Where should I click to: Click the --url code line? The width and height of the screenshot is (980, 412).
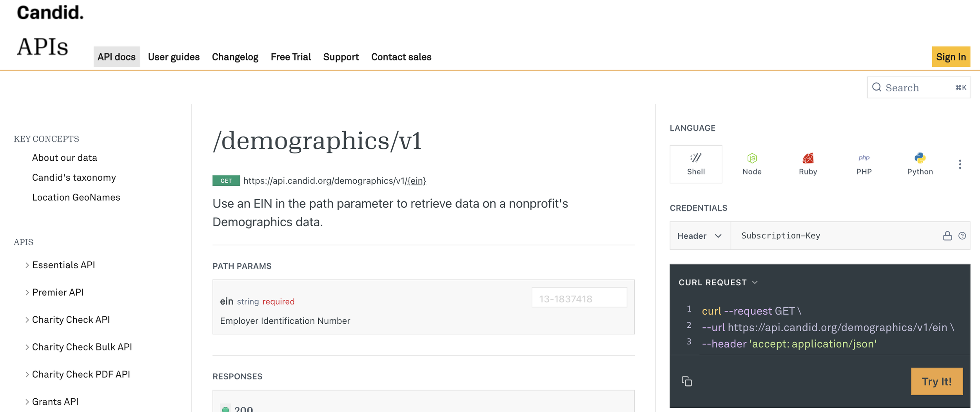point(828,327)
